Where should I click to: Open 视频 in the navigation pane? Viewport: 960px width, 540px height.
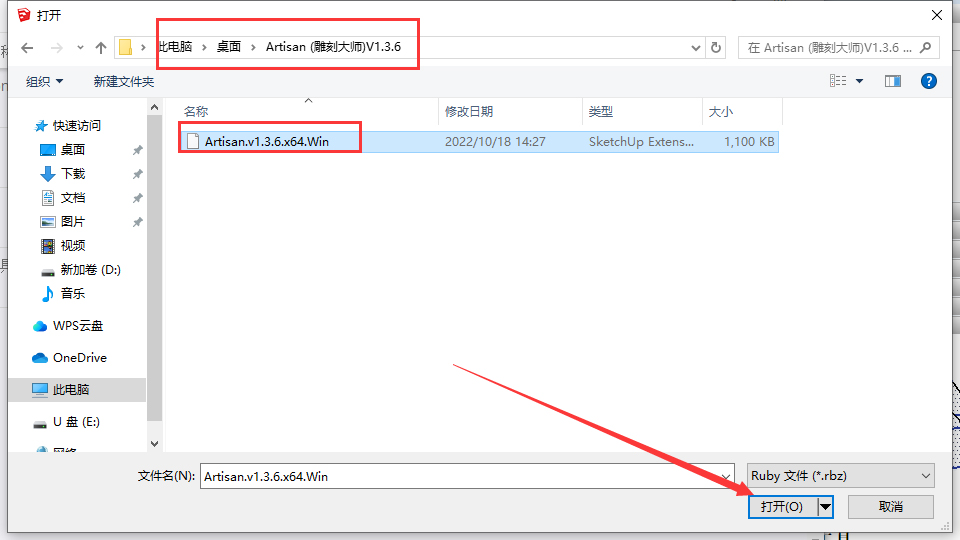click(x=73, y=246)
